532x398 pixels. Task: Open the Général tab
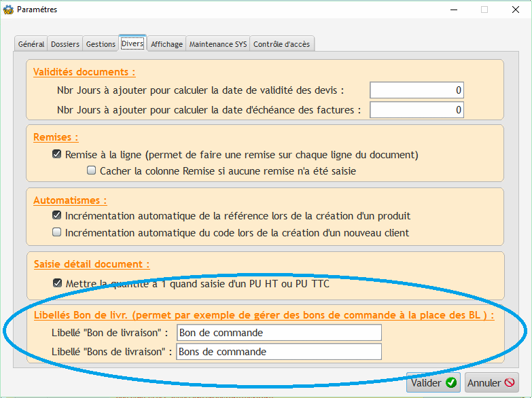click(x=31, y=44)
